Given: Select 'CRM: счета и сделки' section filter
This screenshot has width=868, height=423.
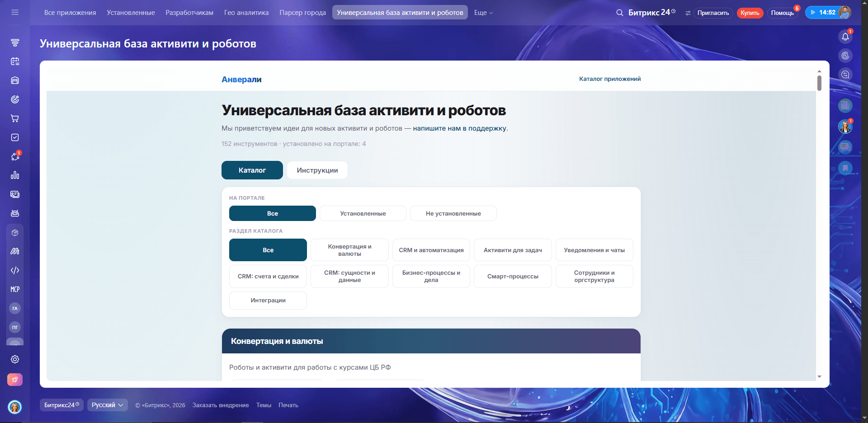Looking at the screenshot, I should (x=268, y=276).
